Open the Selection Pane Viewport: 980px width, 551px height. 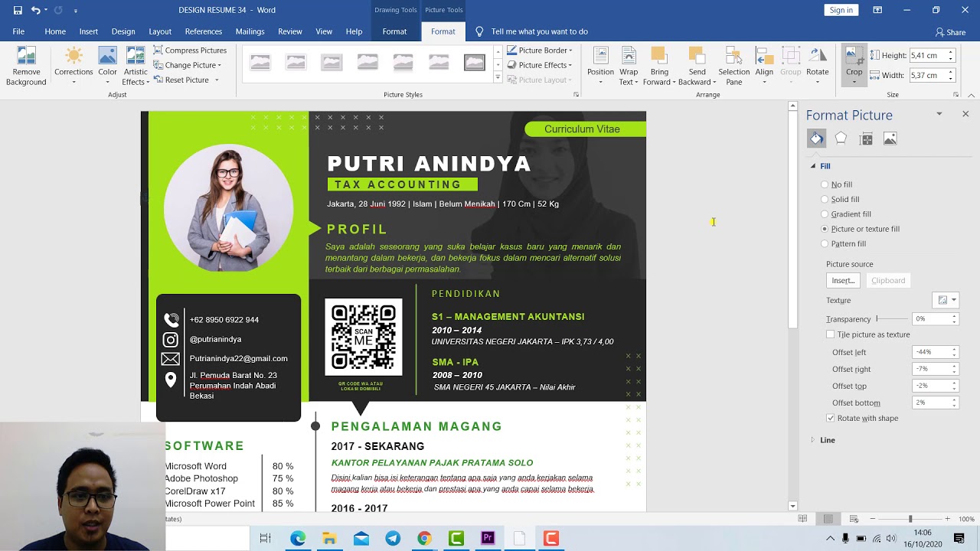[x=733, y=66]
